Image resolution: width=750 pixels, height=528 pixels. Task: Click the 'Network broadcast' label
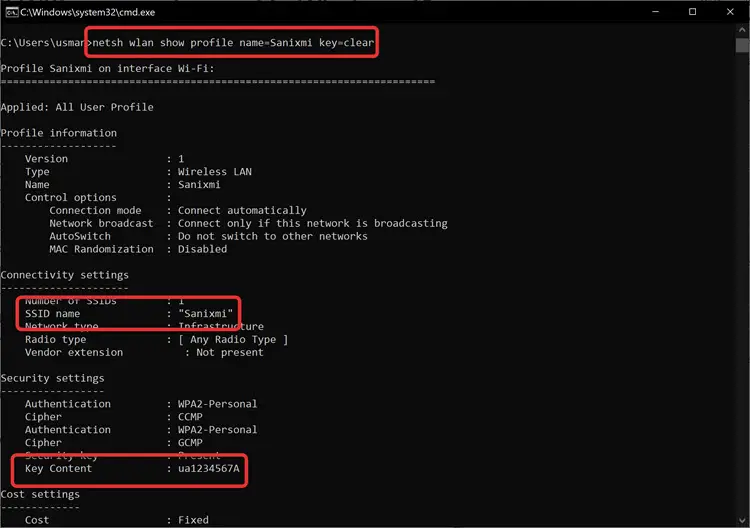coord(101,223)
